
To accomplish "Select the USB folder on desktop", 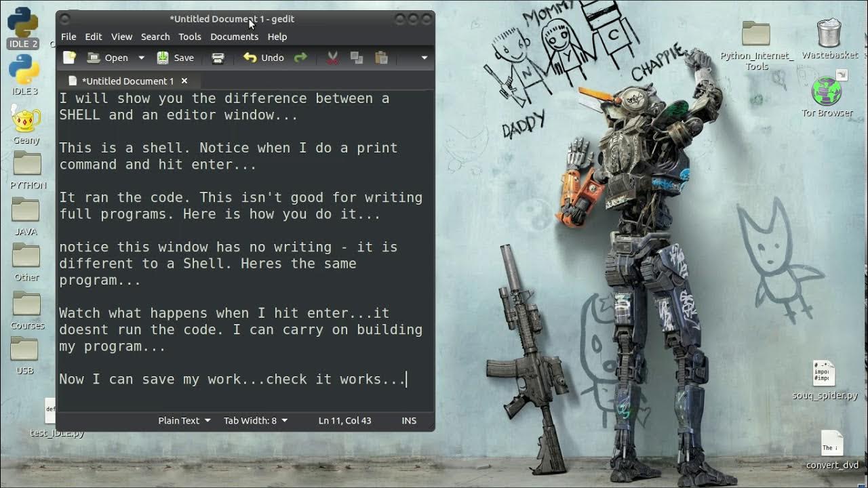I will point(25,356).
